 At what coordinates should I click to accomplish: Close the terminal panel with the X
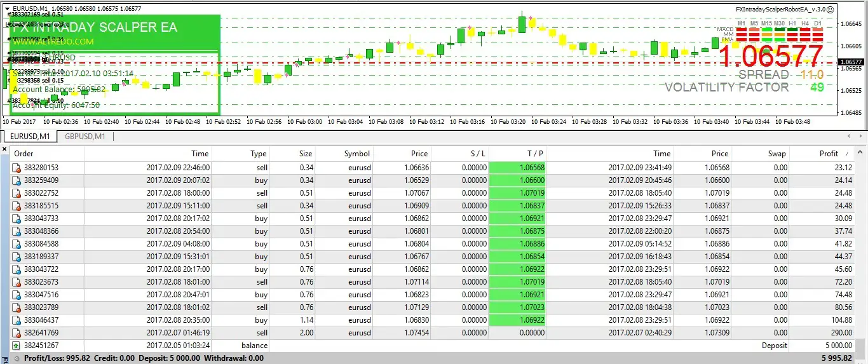(x=4, y=151)
